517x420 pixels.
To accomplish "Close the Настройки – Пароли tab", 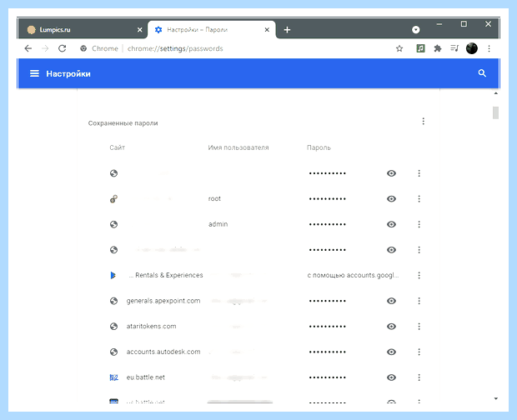I will point(267,30).
